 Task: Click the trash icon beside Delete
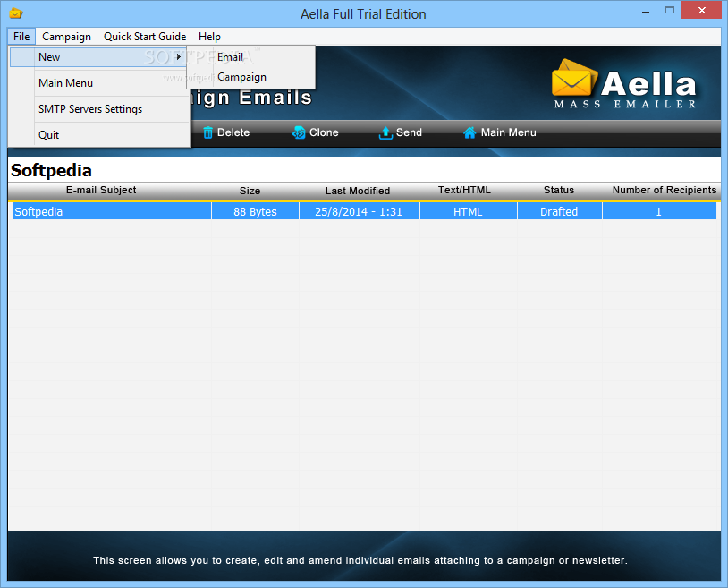(x=208, y=132)
